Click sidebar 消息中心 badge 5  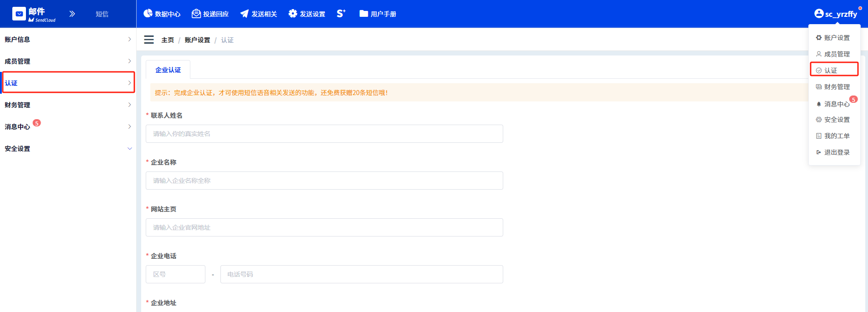click(x=37, y=123)
